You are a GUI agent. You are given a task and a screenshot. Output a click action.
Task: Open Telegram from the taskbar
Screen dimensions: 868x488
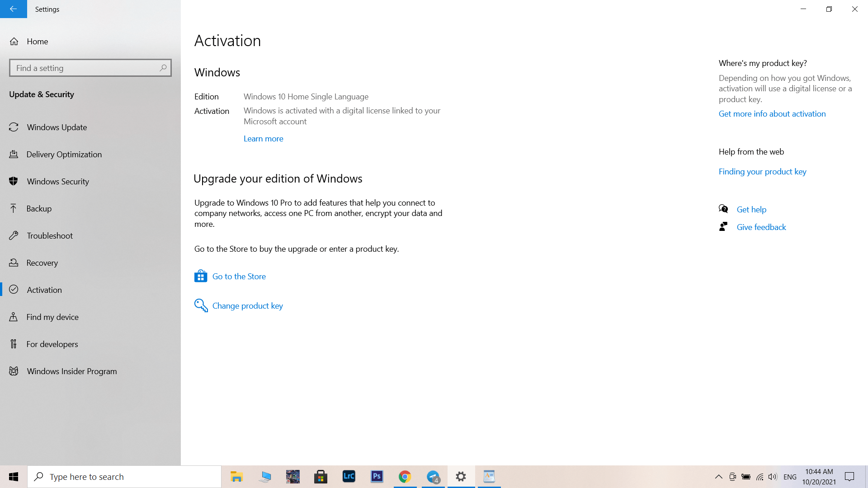click(x=433, y=477)
